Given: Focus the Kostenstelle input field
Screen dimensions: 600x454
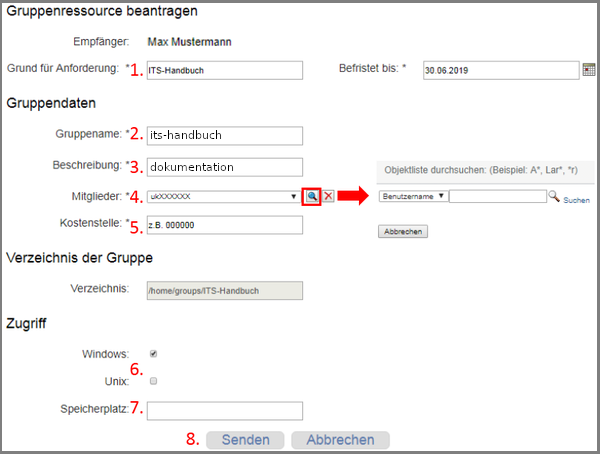Looking at the screenshot, I should [224, 224].
